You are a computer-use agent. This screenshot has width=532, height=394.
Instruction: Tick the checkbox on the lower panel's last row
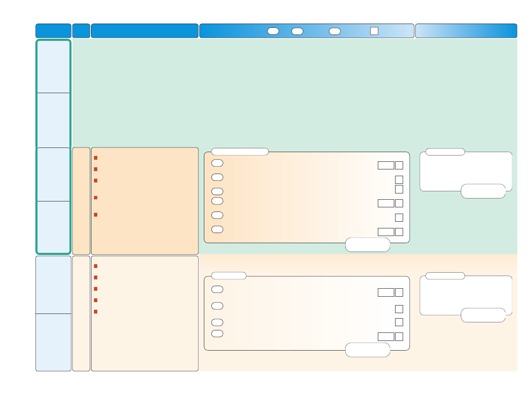coord(399,336)
